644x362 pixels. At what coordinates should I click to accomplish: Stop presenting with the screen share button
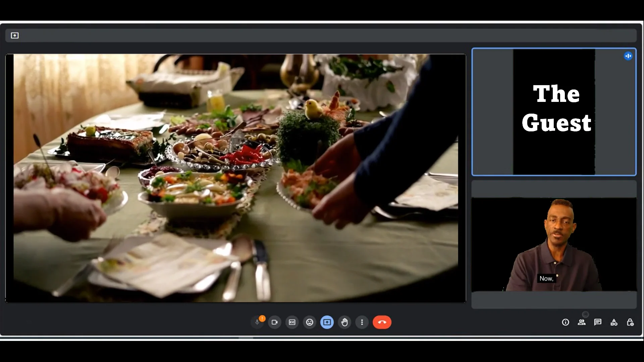coord(327,322)
